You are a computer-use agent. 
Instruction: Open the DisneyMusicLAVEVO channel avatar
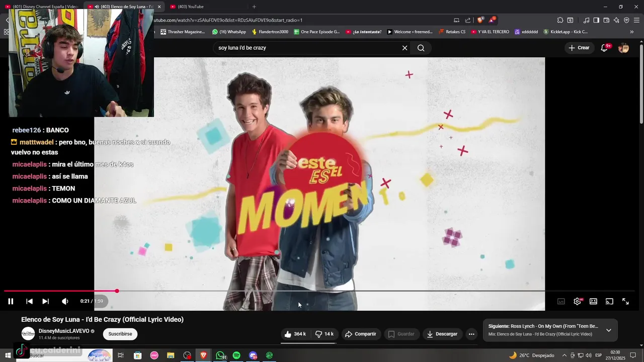[x=28, y=333]
